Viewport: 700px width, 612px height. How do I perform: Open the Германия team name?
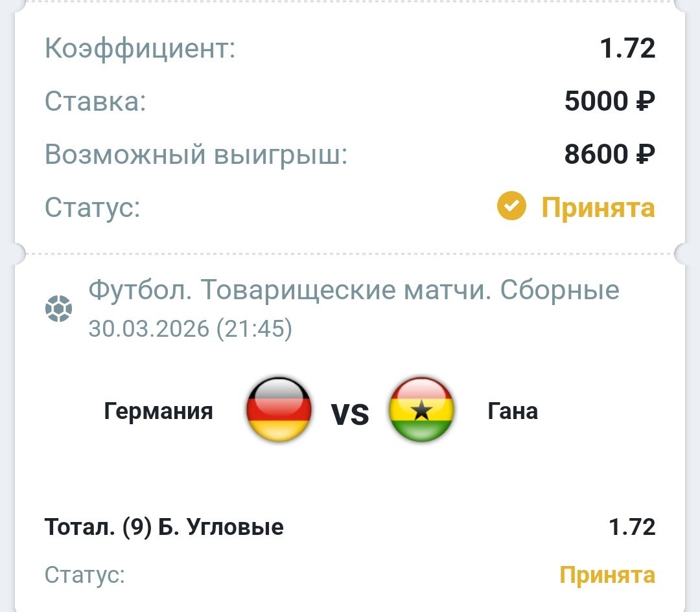tap(158, 411)
